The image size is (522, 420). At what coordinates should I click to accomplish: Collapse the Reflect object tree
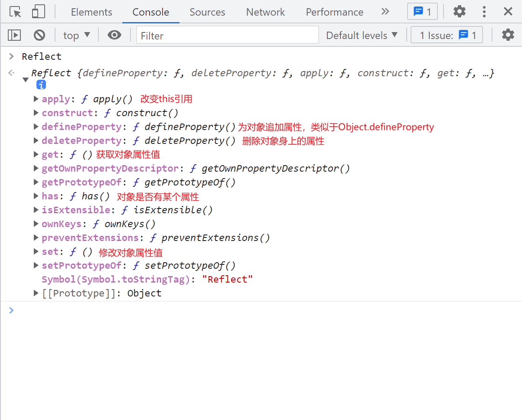click(x=26, y=80)
